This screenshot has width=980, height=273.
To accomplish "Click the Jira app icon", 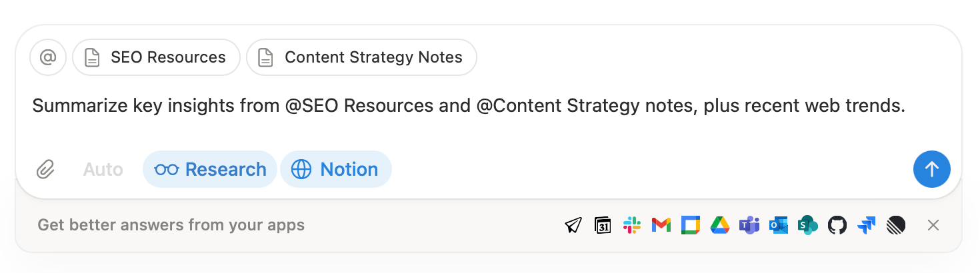I will 866,225.
